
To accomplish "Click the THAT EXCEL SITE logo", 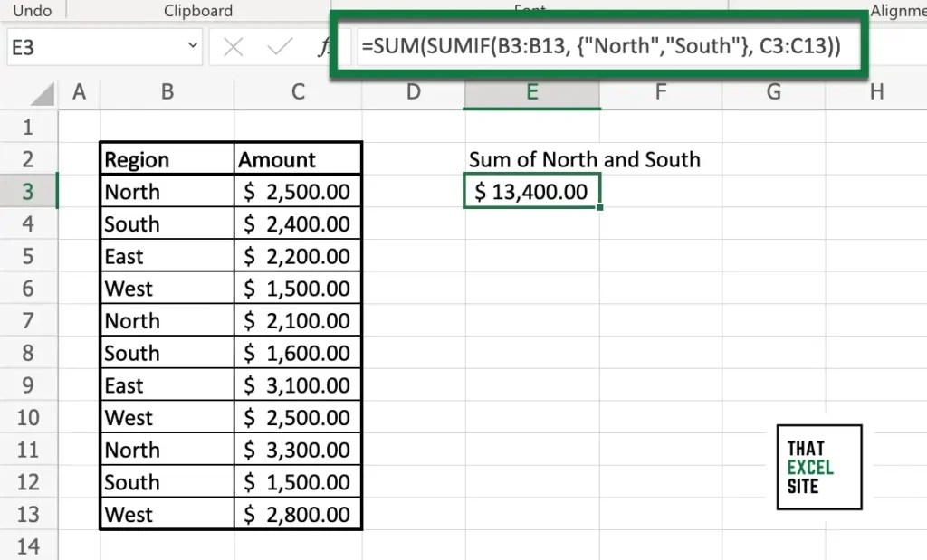I will [x=817, y=468].
